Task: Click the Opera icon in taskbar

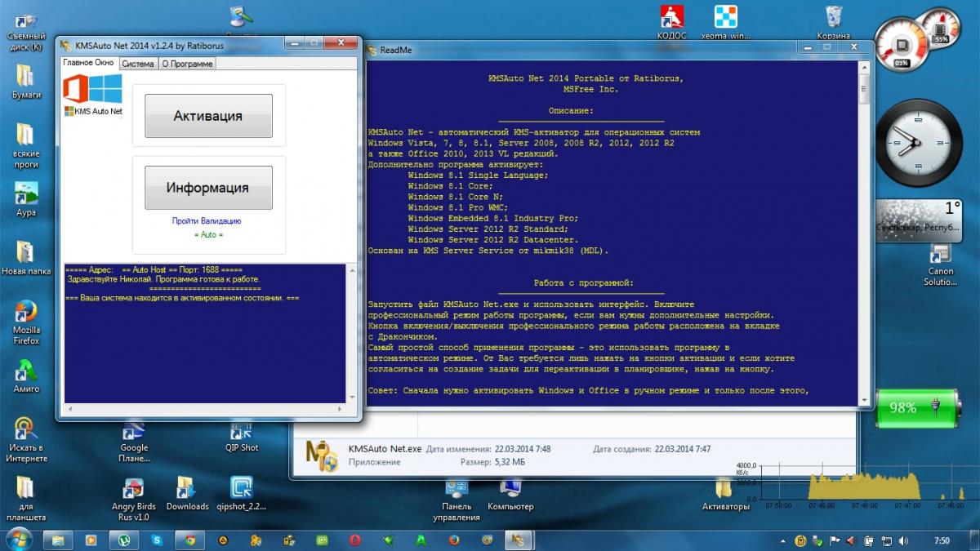Action: click(x=355, y=540)
